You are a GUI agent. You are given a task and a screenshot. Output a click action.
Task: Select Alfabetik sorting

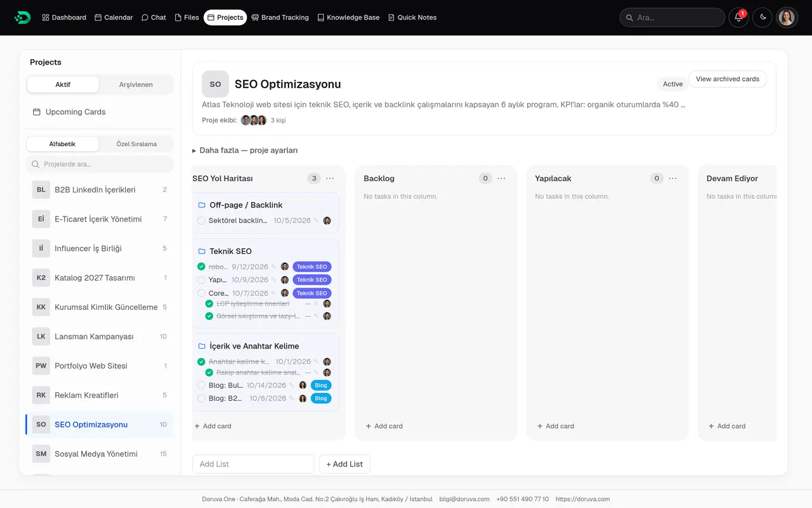point(62,144)
